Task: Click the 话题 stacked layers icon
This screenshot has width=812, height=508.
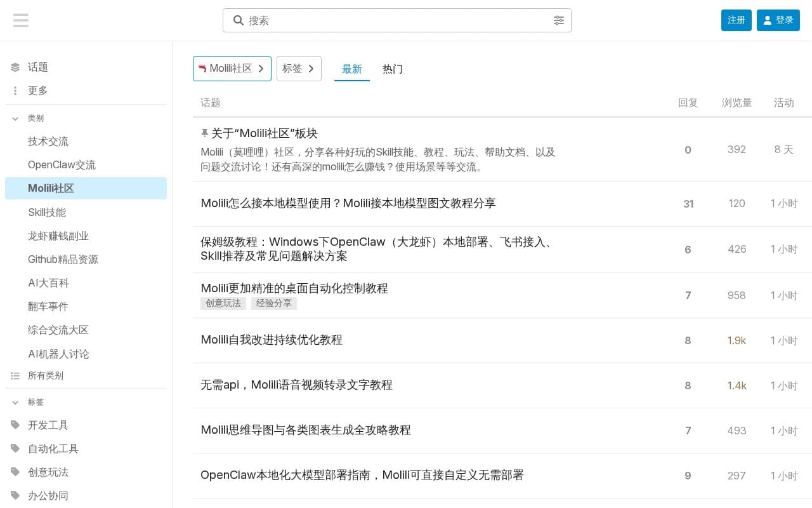Action: [15, 67]
